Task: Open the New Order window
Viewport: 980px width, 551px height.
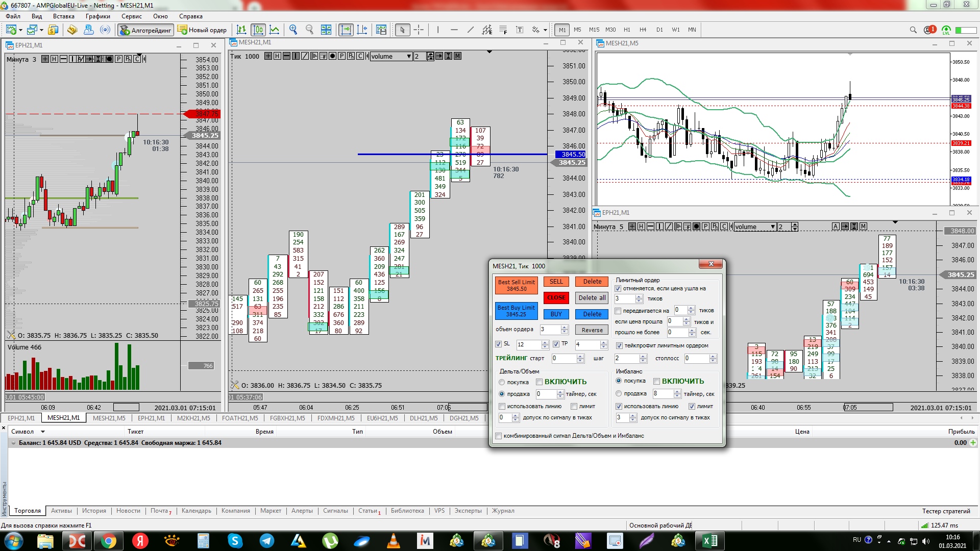Action: (202, 30)
